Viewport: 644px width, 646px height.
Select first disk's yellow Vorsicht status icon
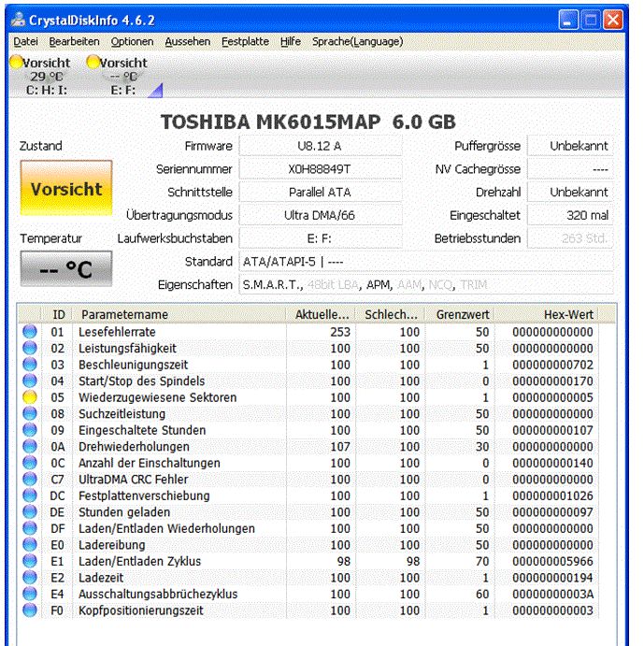(16, 63)
